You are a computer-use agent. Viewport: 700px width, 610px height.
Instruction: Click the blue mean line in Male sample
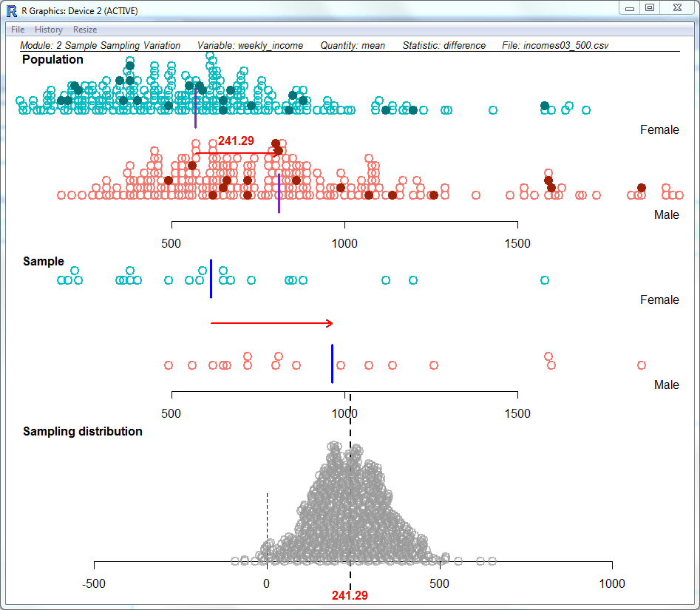pyautogui.click(x=332, y=364)
